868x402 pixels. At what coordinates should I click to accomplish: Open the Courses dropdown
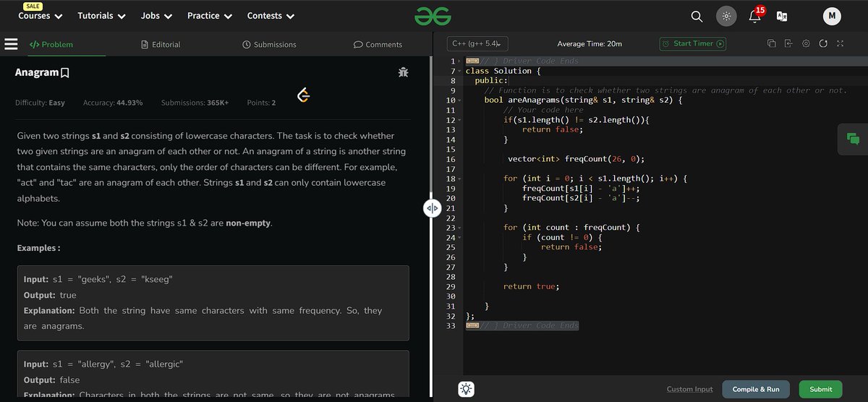point(41,16)
